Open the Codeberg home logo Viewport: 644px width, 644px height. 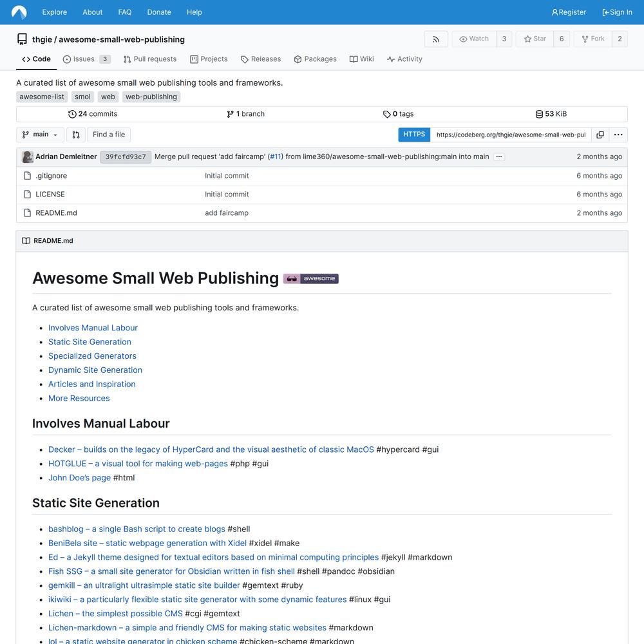point(19,12)
